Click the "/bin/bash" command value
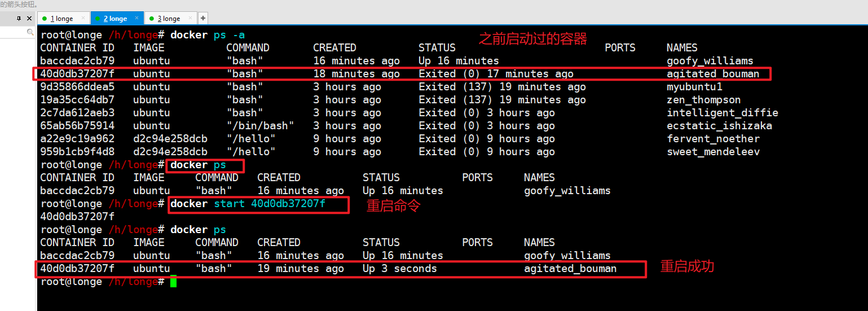The height and width of the screenshot is (311, 868). (x=260, y=126)
